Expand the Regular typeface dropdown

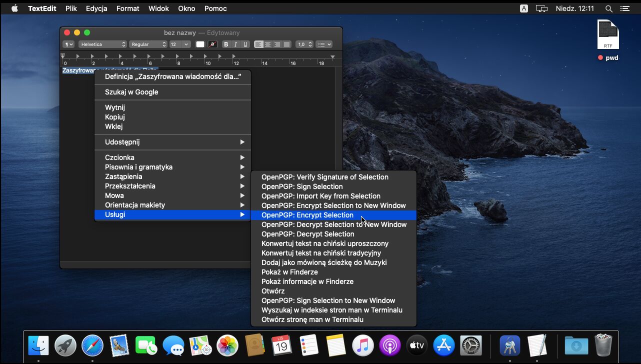point(148,44)
